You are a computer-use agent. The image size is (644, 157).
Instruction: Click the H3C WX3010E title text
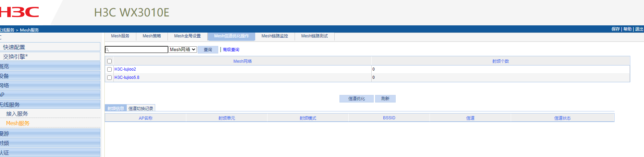(x=132, y=13)
